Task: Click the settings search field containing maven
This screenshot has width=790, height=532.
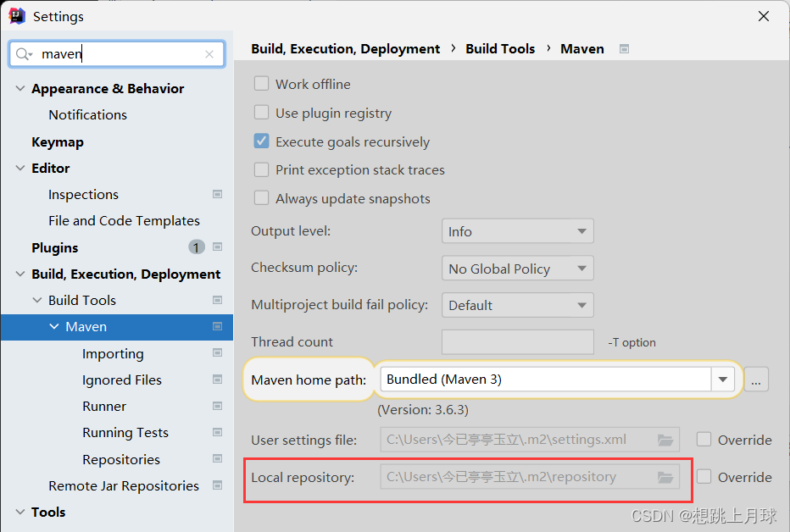Action: pyautogui.click(x=117, y=54)
